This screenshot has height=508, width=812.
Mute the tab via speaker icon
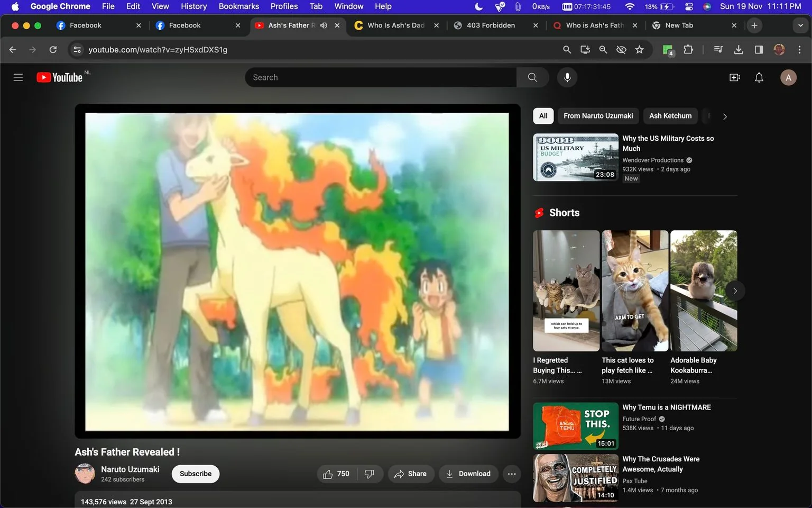[x=324, y=25]
